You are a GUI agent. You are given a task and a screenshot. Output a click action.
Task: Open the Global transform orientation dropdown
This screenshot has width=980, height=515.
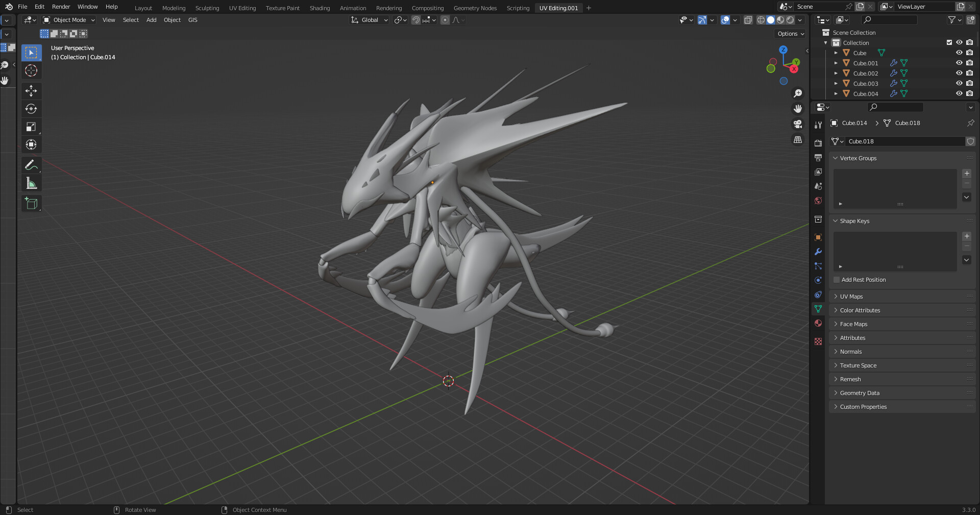pos(369,20)
